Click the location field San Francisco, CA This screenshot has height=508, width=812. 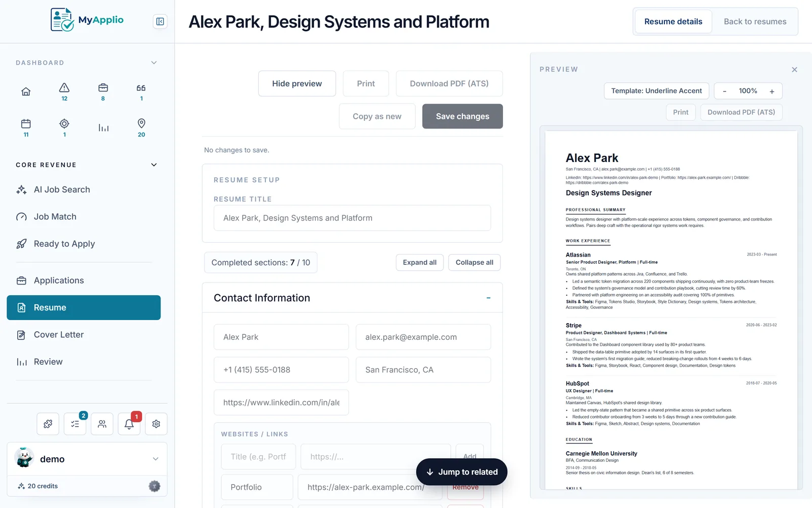pos(423,370)
